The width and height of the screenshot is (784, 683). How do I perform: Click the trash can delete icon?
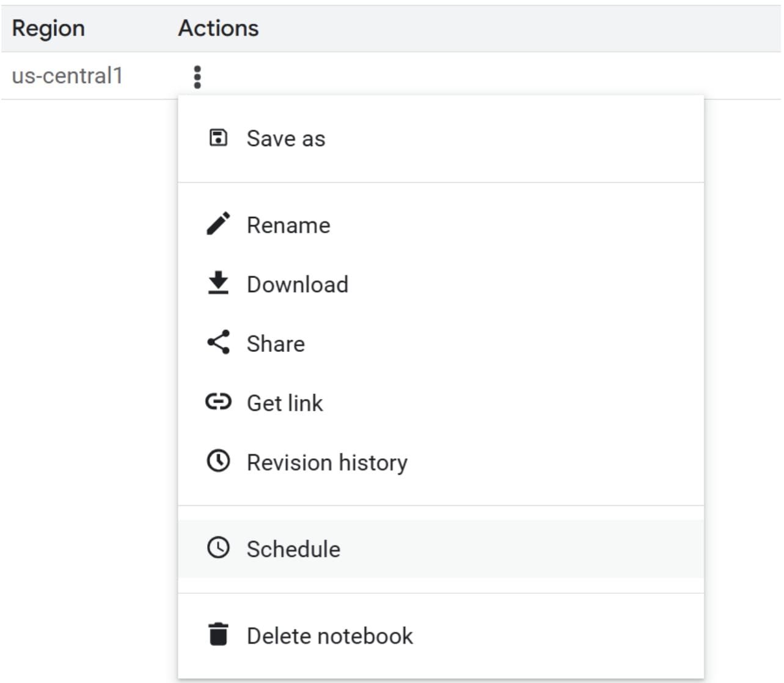218,635
